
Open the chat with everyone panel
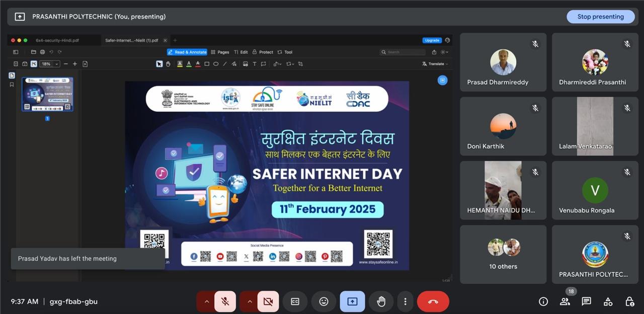click(586, 301)
